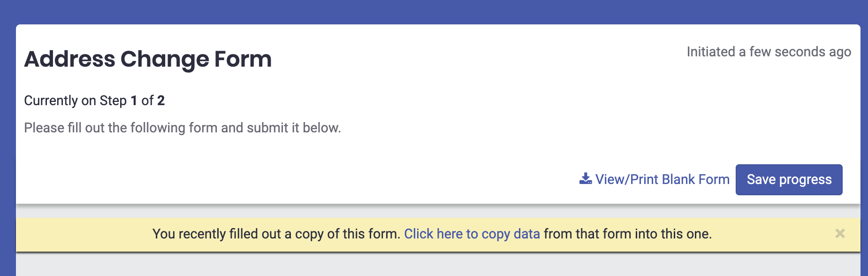Image resolution: width=868 pixels, height=276 pixels.
Task: Dismiss the yellow notification banner
Action: click(x=840, y=233)
